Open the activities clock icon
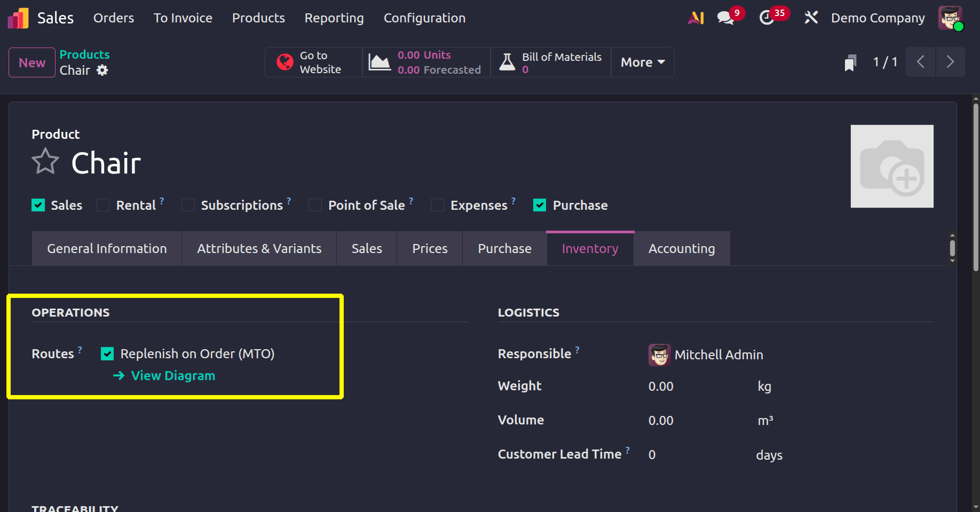Viewport: 980px width, 512px height. [768, 17]
